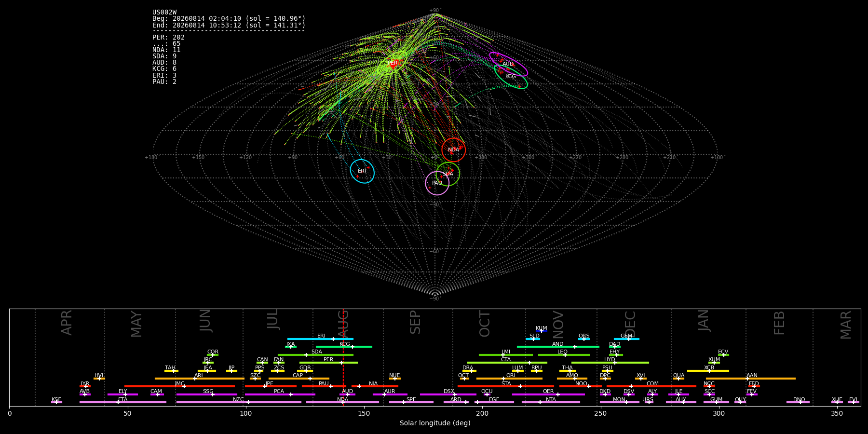This screenshot has height=434, width=868.
Task: Select the KUM activity bar in timeline
Action: tap(542, 331)
